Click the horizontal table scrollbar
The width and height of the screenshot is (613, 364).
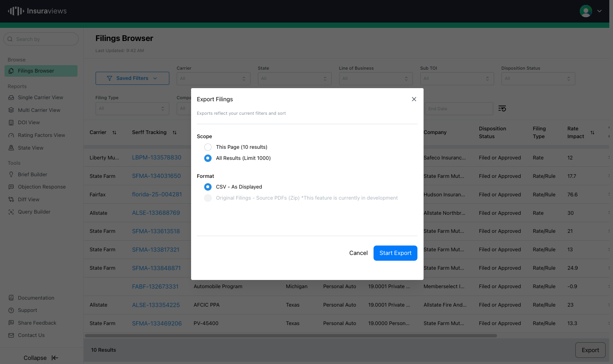[291, 336]
